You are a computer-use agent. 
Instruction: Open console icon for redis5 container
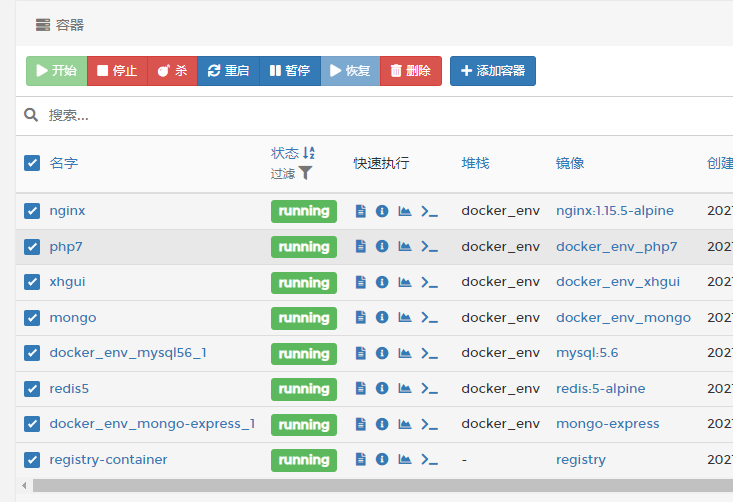pos(429,388)
